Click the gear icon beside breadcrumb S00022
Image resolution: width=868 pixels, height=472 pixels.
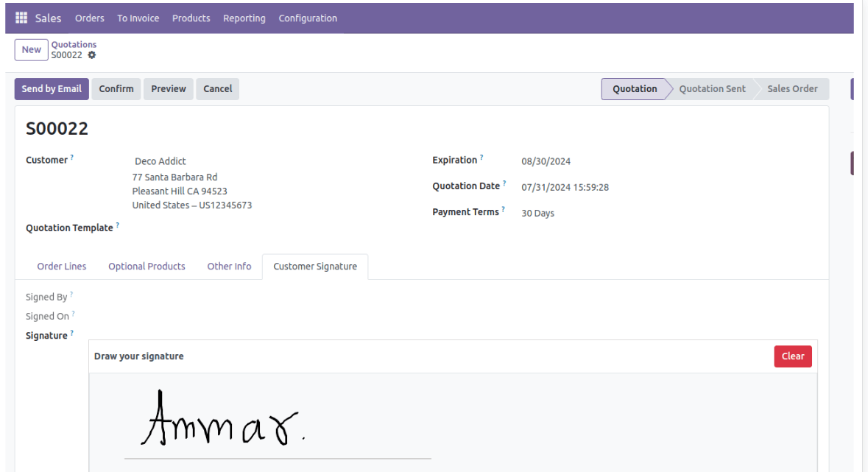pos(91,55)
